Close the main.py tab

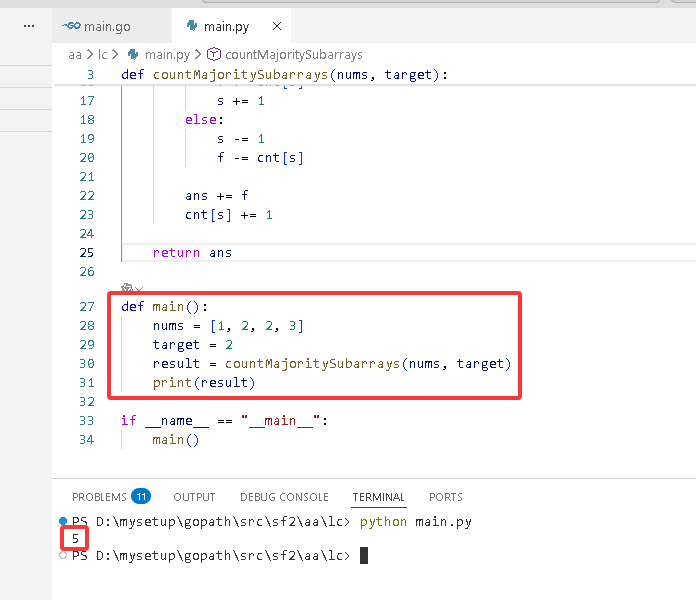277,26
